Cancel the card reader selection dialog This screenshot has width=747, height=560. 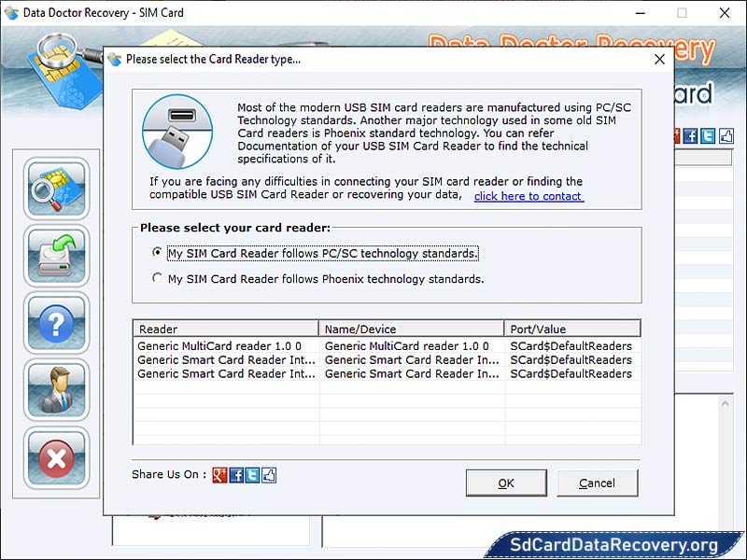tap(598, 483)
